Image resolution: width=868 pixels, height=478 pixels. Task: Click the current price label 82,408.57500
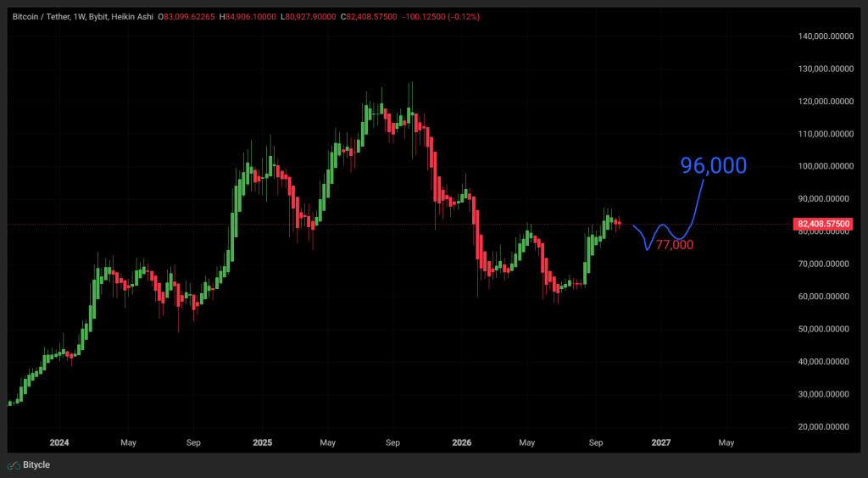click(x=824, y=224)
